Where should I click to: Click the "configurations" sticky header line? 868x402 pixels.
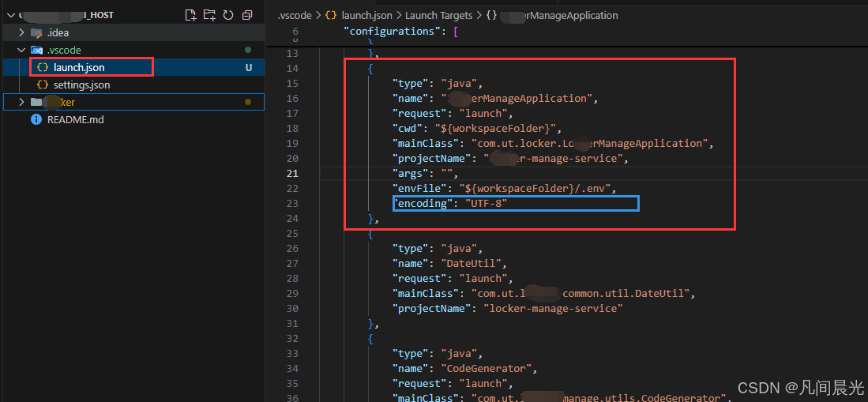(401, 31)
